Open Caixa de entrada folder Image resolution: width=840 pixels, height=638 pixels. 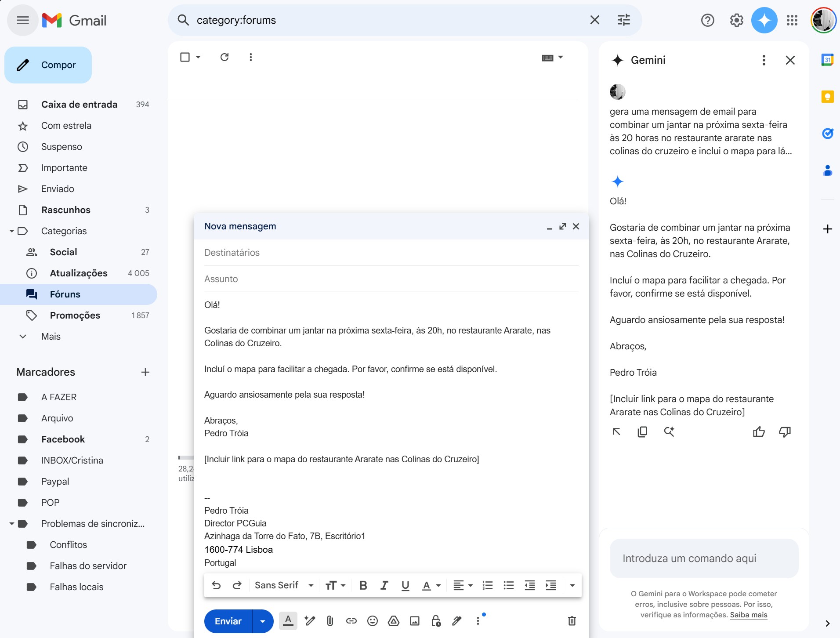pyautogui.click(x=79, y=105)
